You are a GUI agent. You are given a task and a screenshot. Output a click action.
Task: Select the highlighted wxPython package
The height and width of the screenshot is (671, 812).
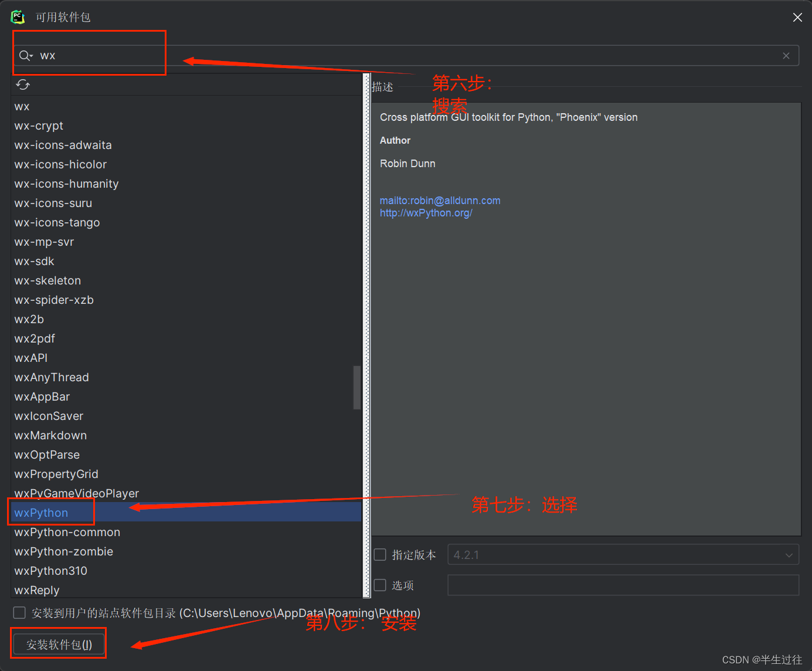186,513
